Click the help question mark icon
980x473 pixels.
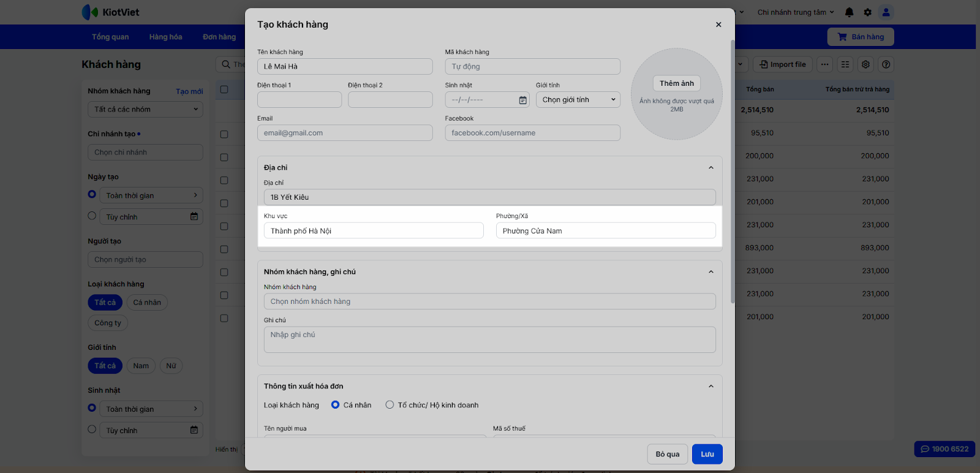click(886, 64)
